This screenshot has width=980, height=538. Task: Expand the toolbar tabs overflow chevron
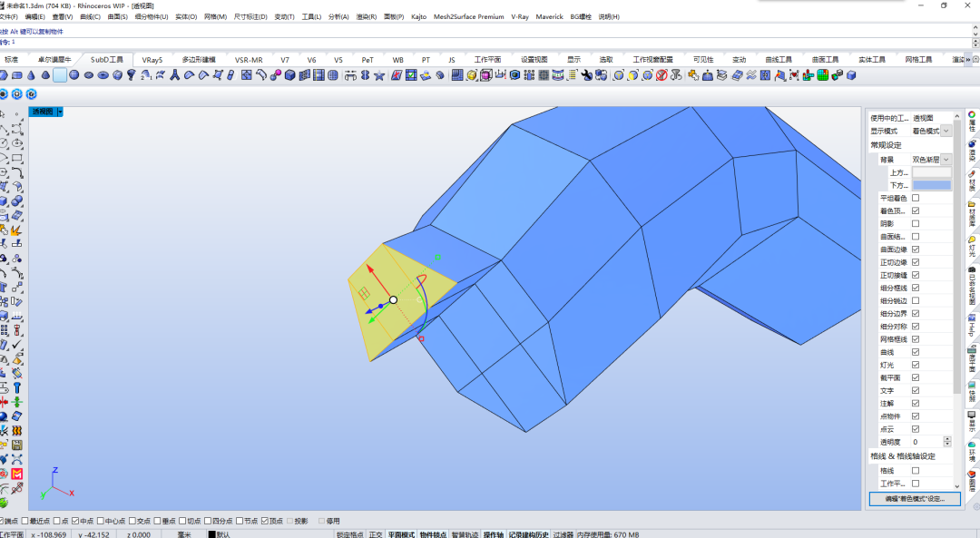pos(968,60)
